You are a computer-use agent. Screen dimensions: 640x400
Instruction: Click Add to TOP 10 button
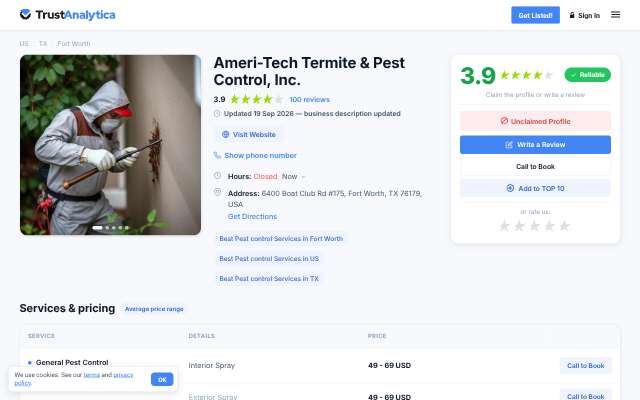pyautogui.click(x=535, y=188)
